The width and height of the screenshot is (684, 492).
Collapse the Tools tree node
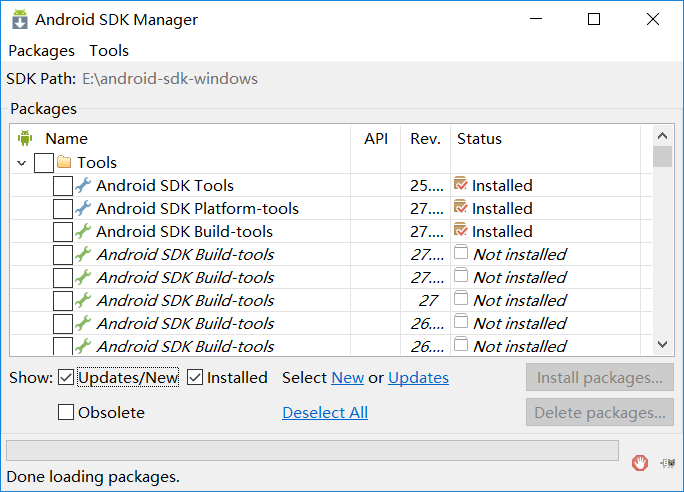click(x=21, y=163)
